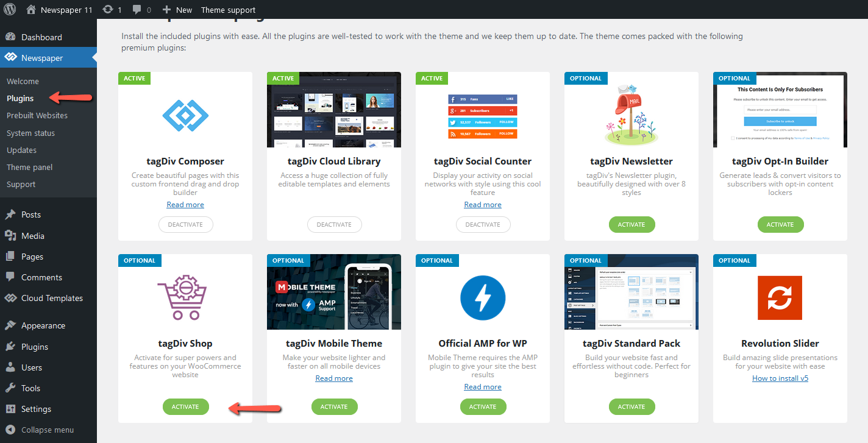Click the OPTIONAL badge on Revolution Slider
The width and height of the screenshot is (868, 443).
tap(735, 260)
